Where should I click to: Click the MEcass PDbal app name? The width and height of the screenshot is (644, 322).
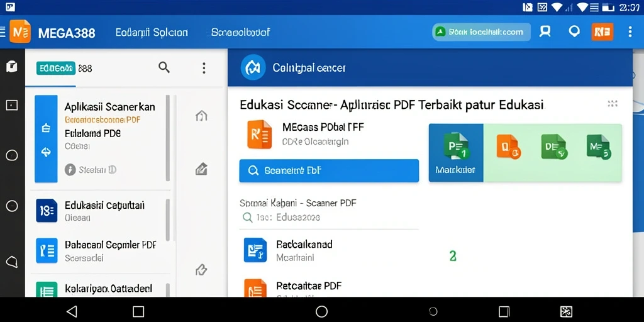323,127
